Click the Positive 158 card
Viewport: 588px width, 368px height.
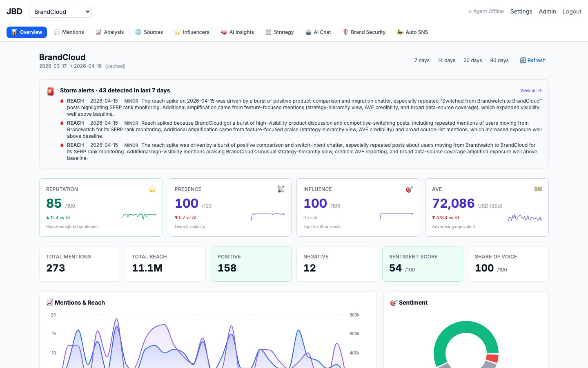point(251,264)
